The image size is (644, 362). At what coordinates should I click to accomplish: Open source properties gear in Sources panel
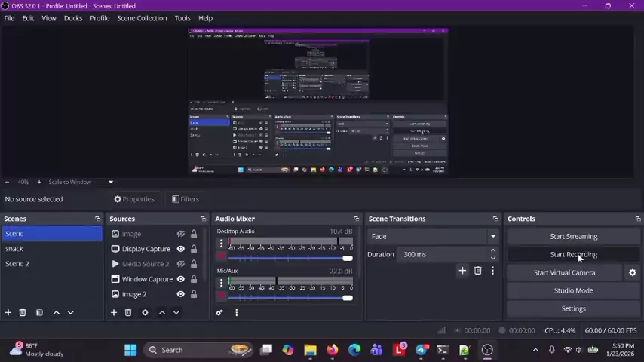[145, 312]
